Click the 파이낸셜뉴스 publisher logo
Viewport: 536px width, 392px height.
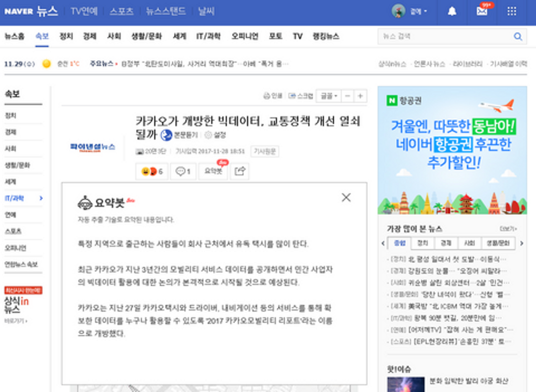[x=93, y=147]
